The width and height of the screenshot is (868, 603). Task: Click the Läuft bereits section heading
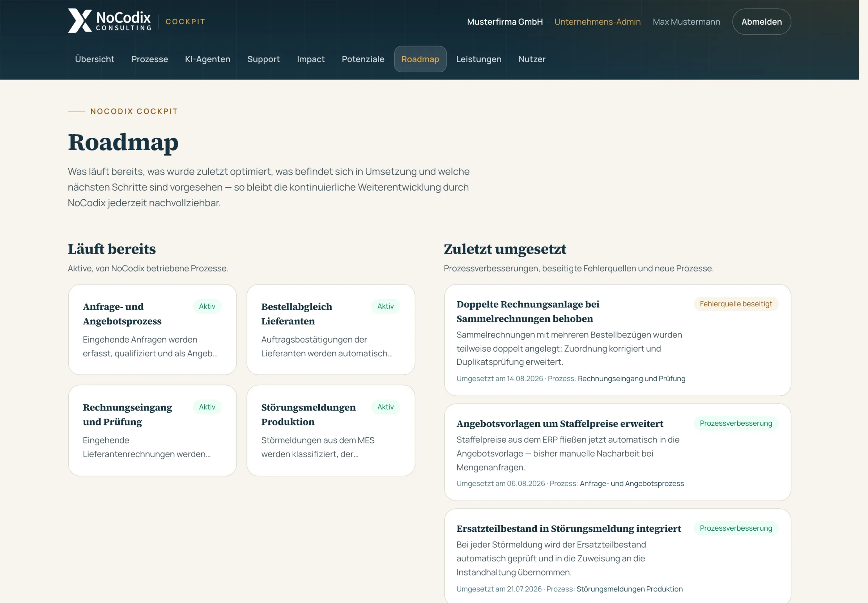[111, 249]
